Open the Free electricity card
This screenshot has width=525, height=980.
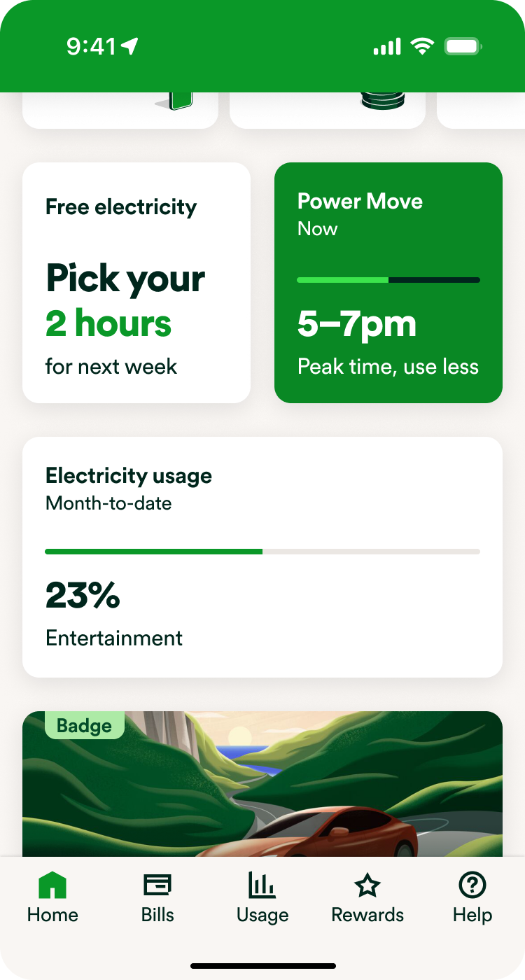(136, 283)
